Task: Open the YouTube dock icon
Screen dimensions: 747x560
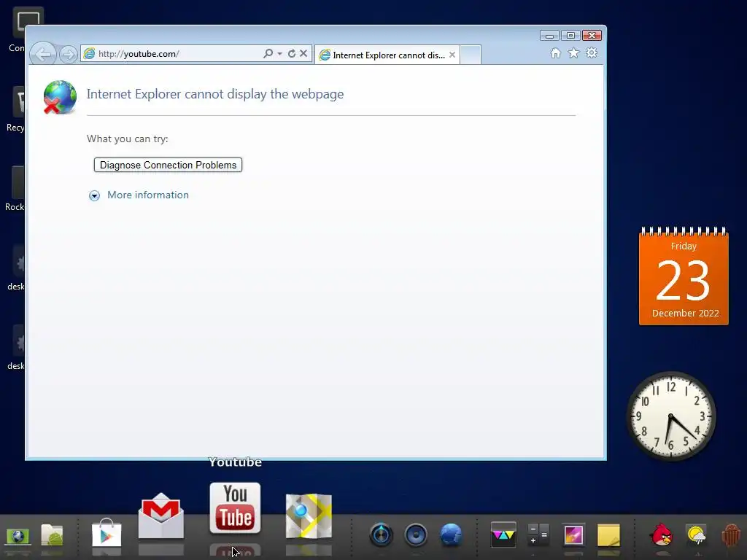Action: click(x=235, y=507)
